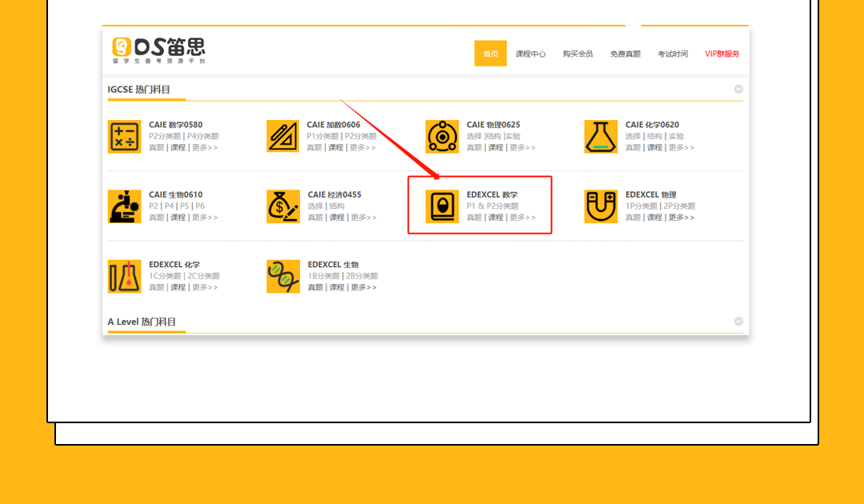Screen dimensions: 864x504
Task: Click the CAIE 化学0620 flask icon
Action: (601, 136)
